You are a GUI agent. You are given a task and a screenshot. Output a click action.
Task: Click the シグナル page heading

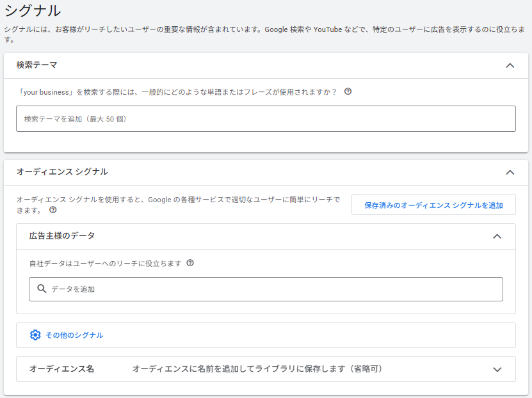point(33,10)
